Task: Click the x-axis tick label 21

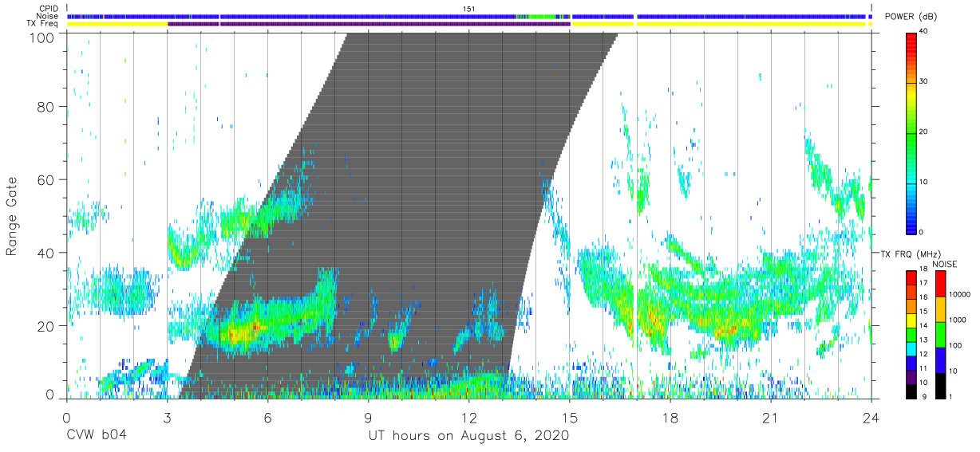Action: click(x=770, y=418)
